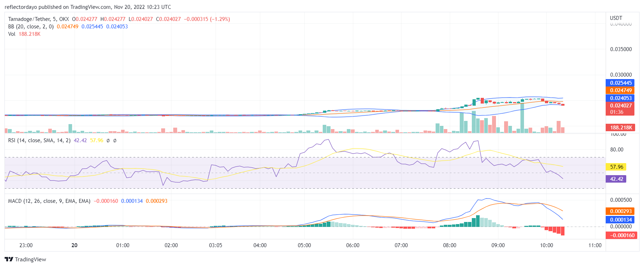Viewport: 644px width, 267px height.
Task: Click the reflectordayo published on TradingView.com header
Action: coord(88,7)
